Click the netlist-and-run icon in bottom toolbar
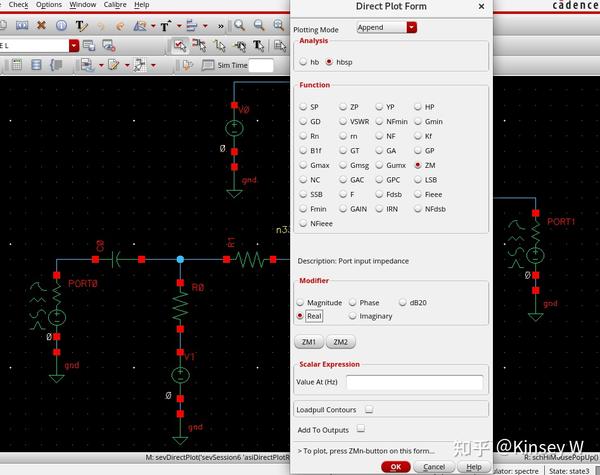Image resolution: width=600 pixels, height=475 pixels. pyautogui.click(x=87, y=65)
